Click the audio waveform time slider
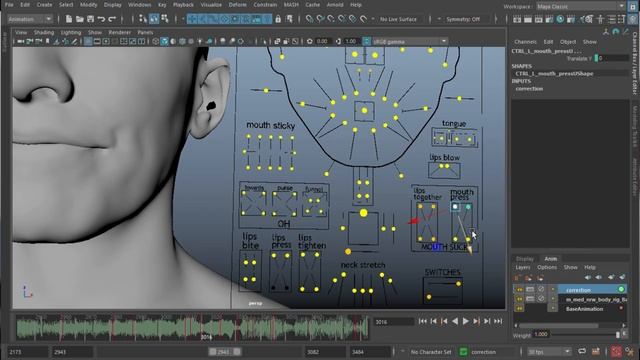 [192, 327]
